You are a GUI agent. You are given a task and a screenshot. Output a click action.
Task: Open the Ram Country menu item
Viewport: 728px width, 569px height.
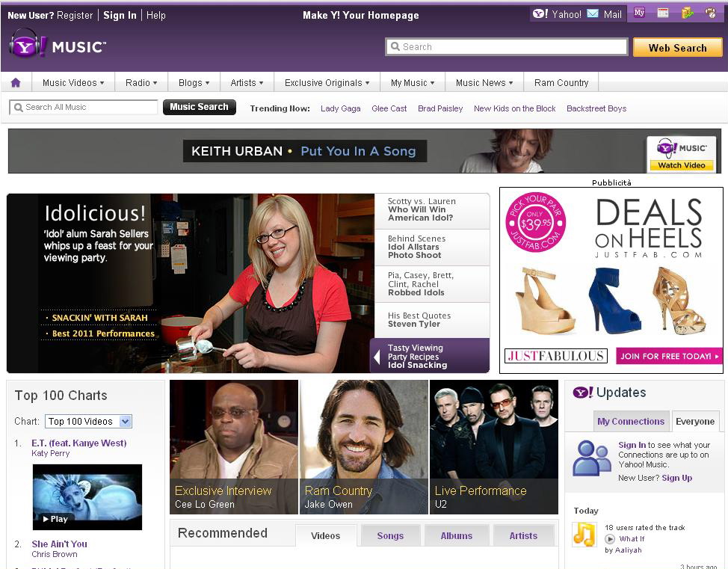(x=561, y=83)
